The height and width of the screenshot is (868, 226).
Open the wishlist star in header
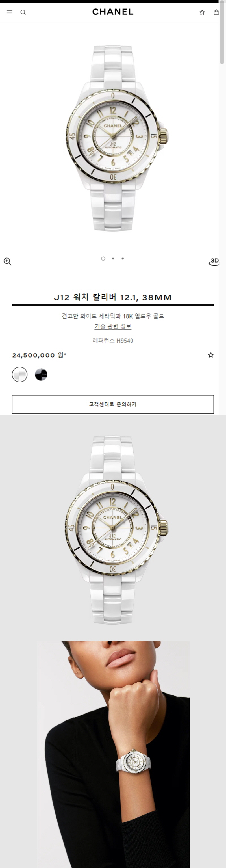point(202,12)
